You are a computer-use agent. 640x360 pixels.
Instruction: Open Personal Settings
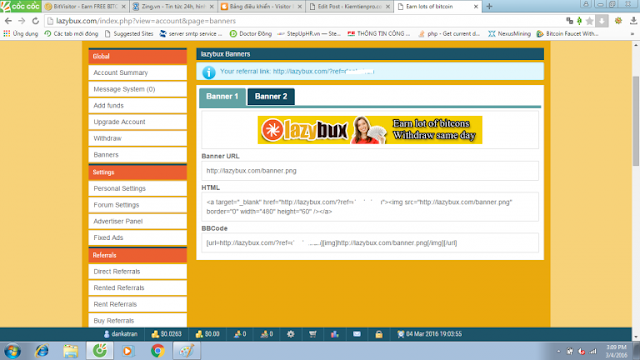(x=138, y=189)
